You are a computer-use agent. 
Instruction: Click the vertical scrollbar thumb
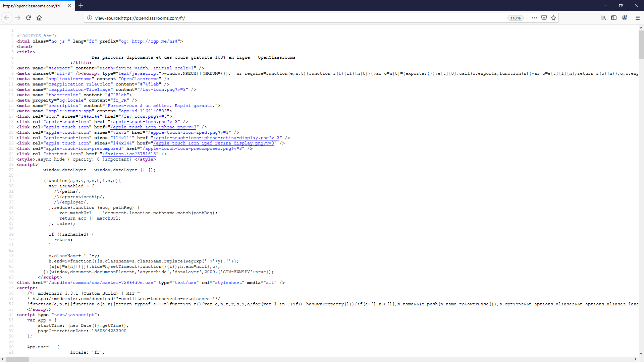pos(641,45)
